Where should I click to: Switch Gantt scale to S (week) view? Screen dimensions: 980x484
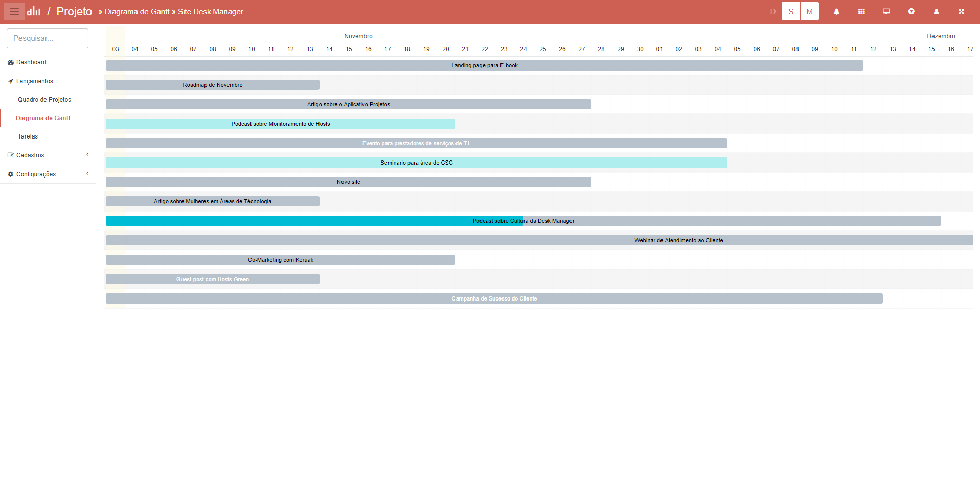(791, 11)
